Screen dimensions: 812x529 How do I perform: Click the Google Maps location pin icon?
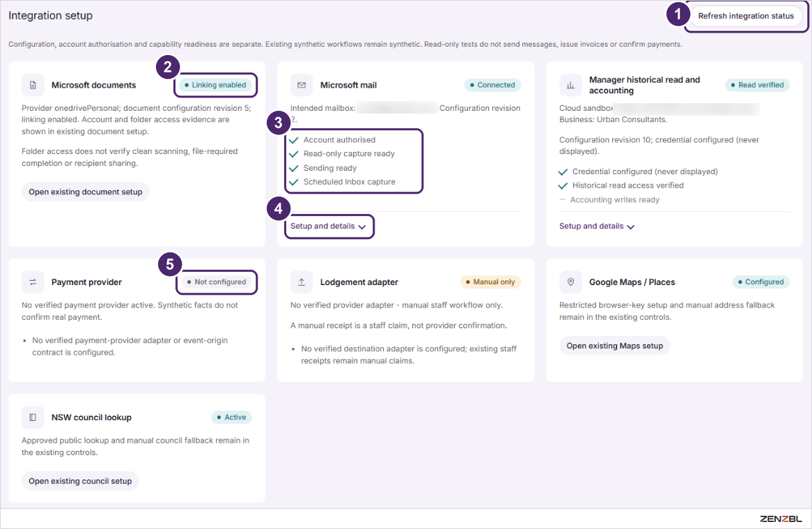570,282
